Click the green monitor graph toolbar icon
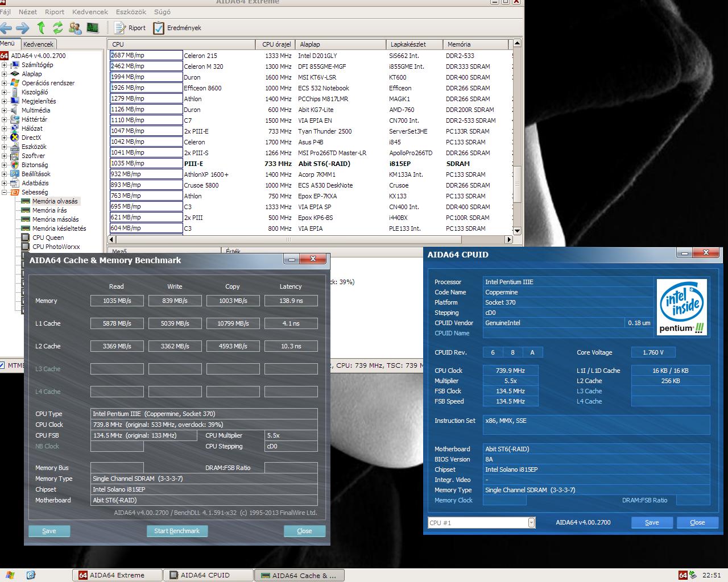 coord(93,27)
